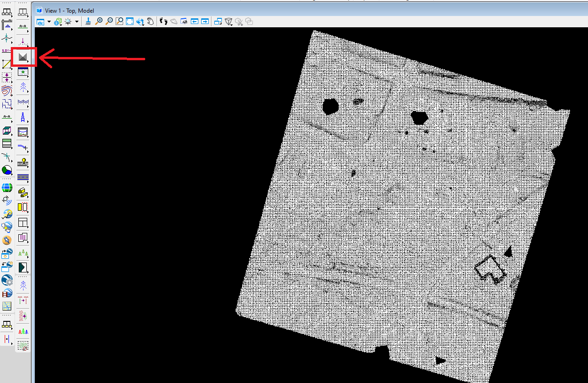Click the View Previous left arrow
588x383 pixels.
(x=194, y=21)
